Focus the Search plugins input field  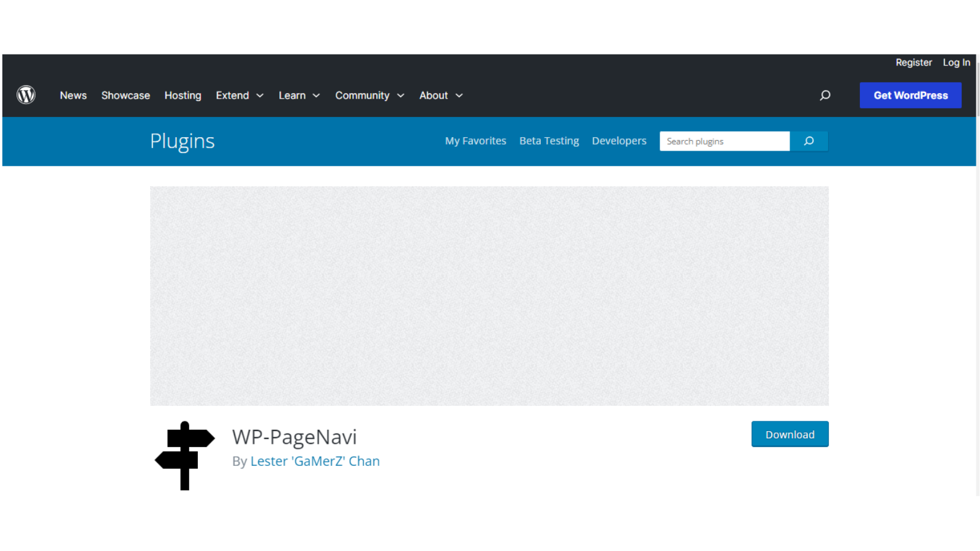coord(725,141)
